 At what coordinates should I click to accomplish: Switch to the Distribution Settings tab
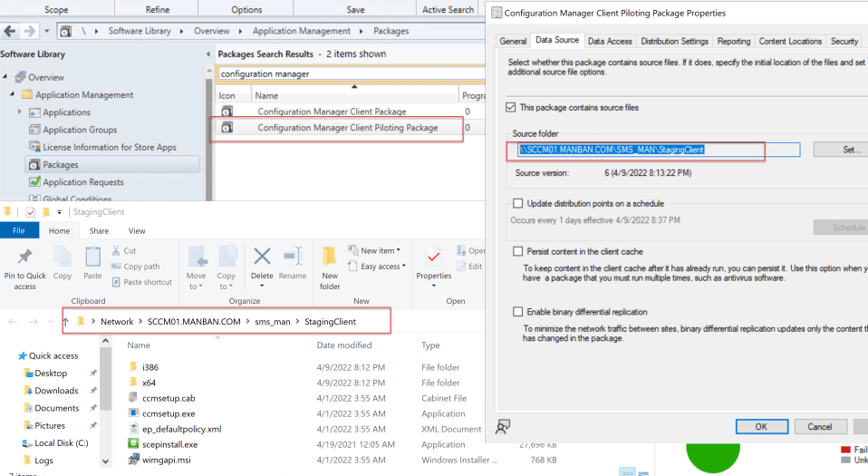click(x=674, y=41)
